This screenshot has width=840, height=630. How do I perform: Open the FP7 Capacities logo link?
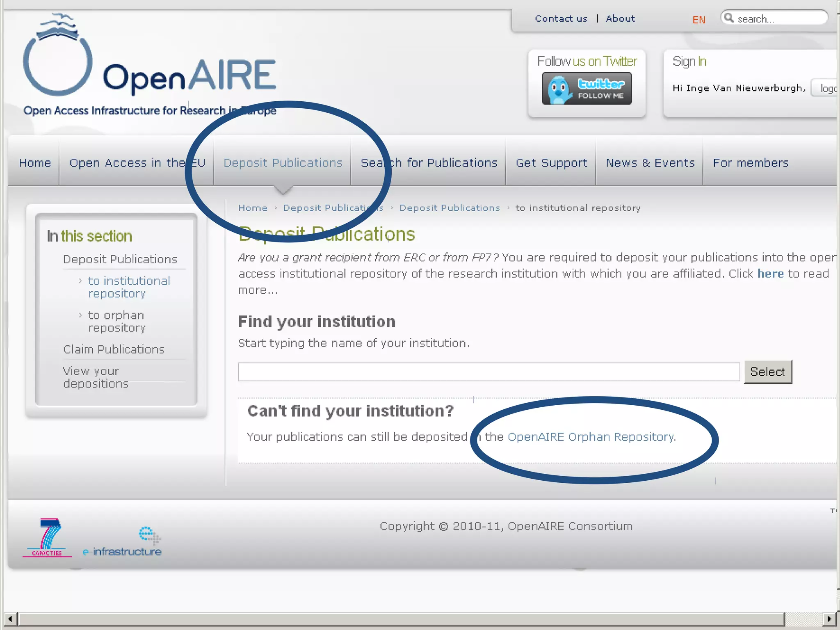point(47,537)
